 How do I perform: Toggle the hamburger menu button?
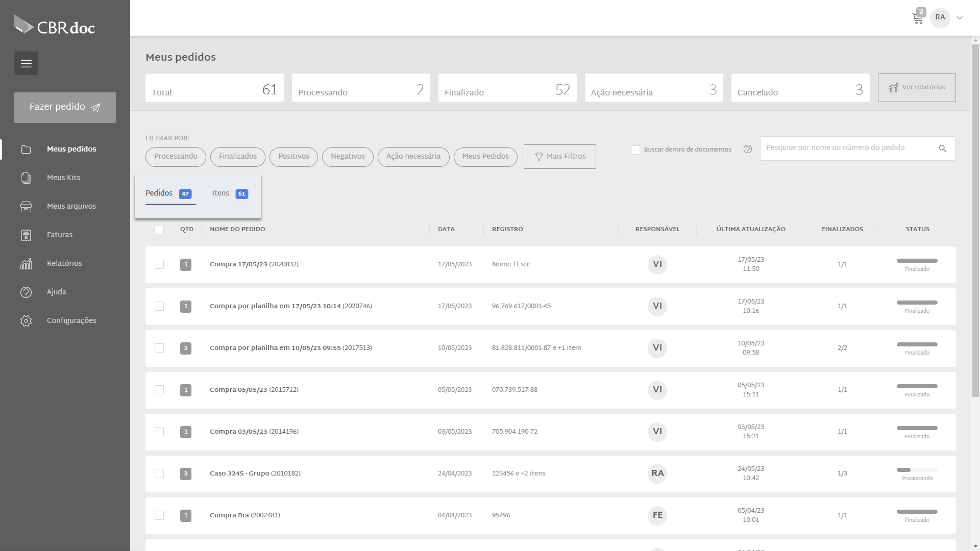tap(26, 63)
